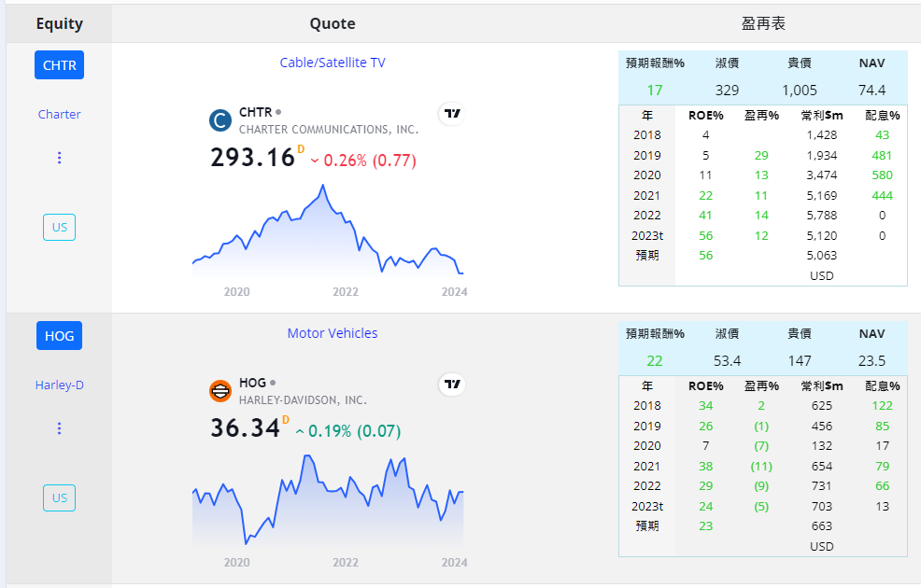Click the Harley-Davidson logo icon
The height and width of the screenshot is (588, 921).
click(220, 391)
